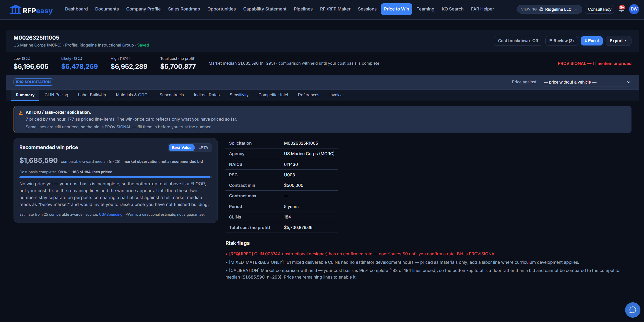Viewport: 644px width, 322px height.
Task: Click the Low price $6,196,605
Action: click(x=31, y=66)
